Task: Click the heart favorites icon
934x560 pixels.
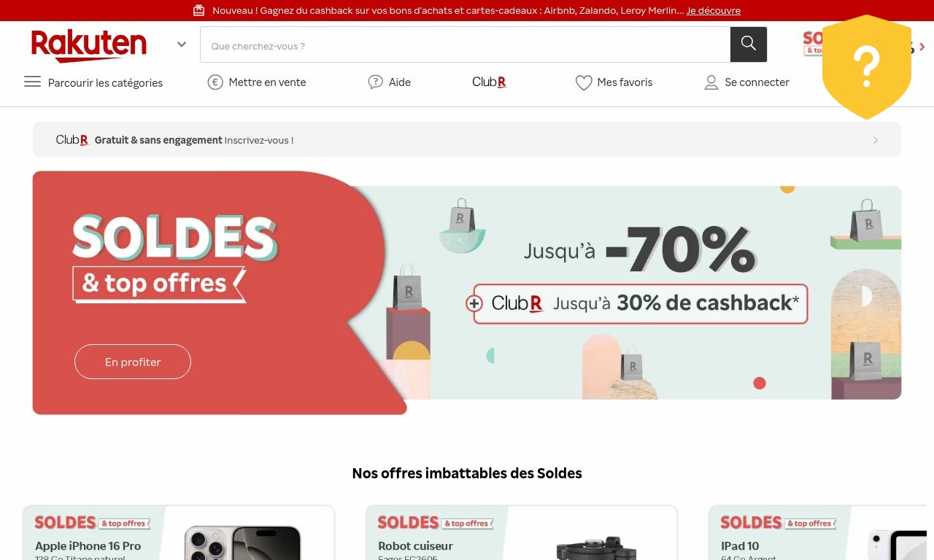Action: click(584, 83)
